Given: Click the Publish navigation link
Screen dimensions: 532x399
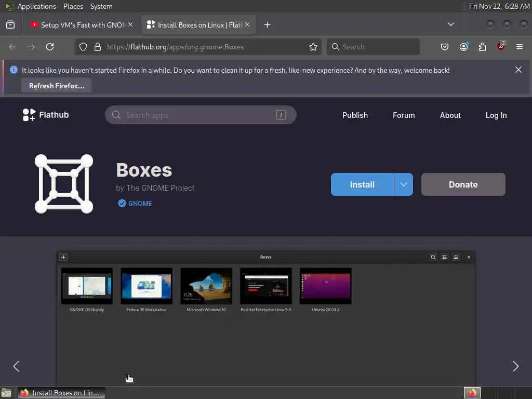Looking at the screenshot, I should coord(355,115).
